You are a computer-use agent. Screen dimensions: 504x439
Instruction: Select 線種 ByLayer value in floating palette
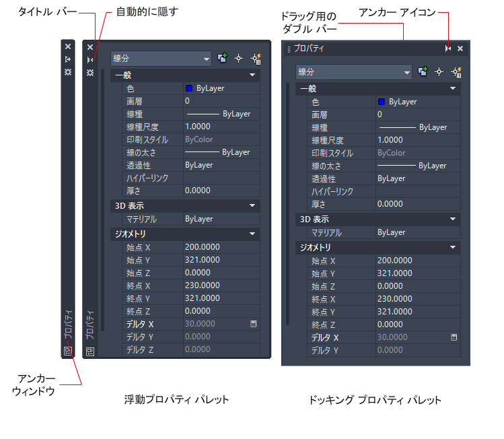(x=221, y=114)
